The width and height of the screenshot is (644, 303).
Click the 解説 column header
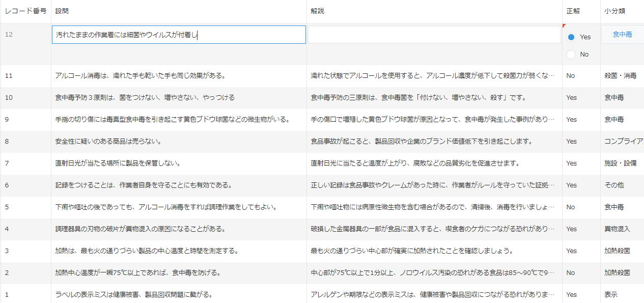[318, 11]
